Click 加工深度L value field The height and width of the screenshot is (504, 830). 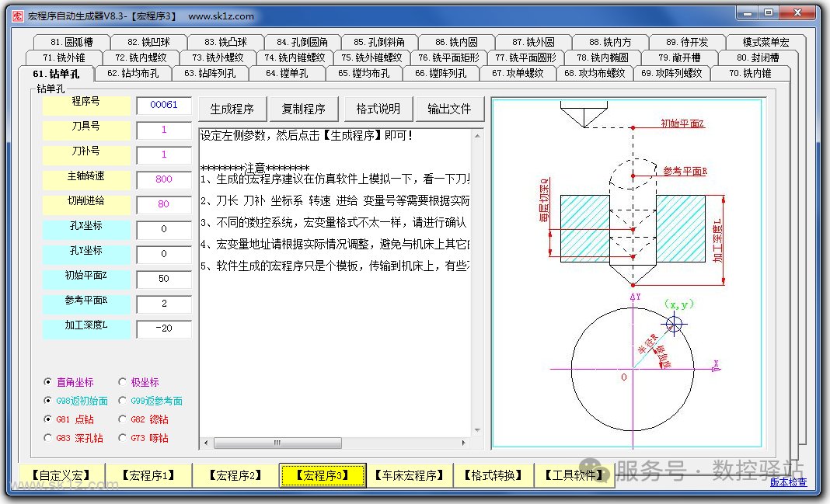click(x=163, y=328)
